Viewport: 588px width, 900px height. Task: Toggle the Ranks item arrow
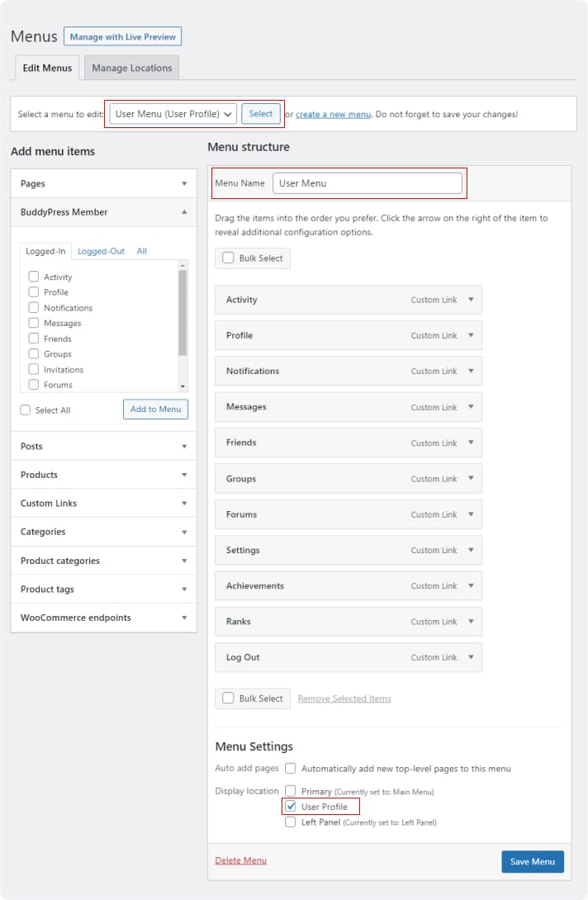coord(471,622)
